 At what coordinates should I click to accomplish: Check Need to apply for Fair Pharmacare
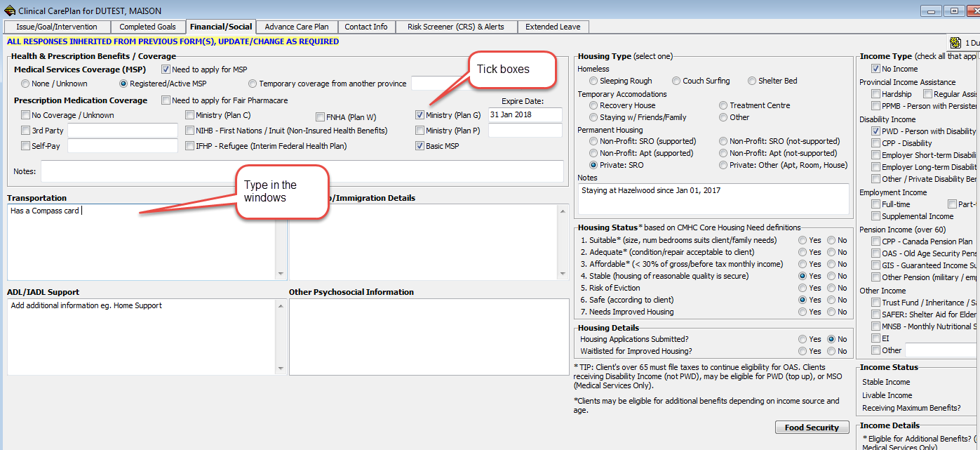click(166, 100)
